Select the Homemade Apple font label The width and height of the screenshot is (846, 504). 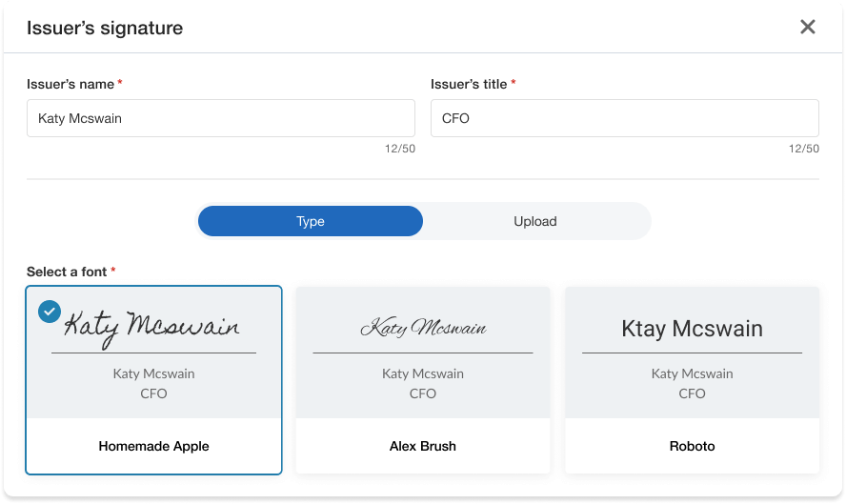point(153,446)
